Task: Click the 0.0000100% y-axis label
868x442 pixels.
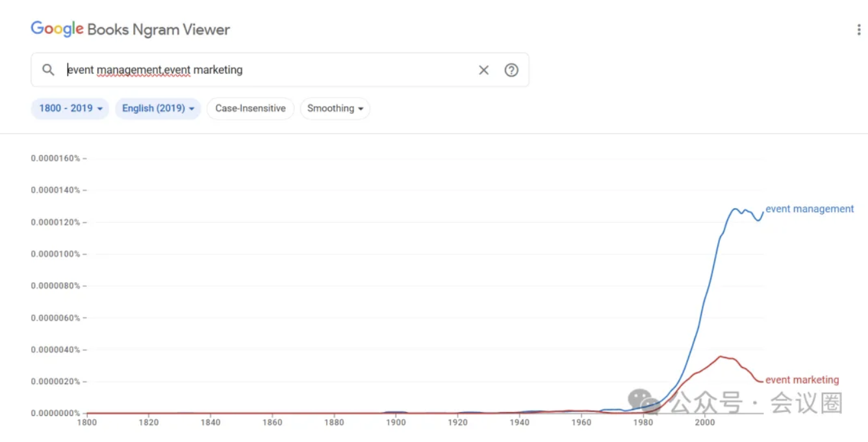Action: (x=55, y=253)
